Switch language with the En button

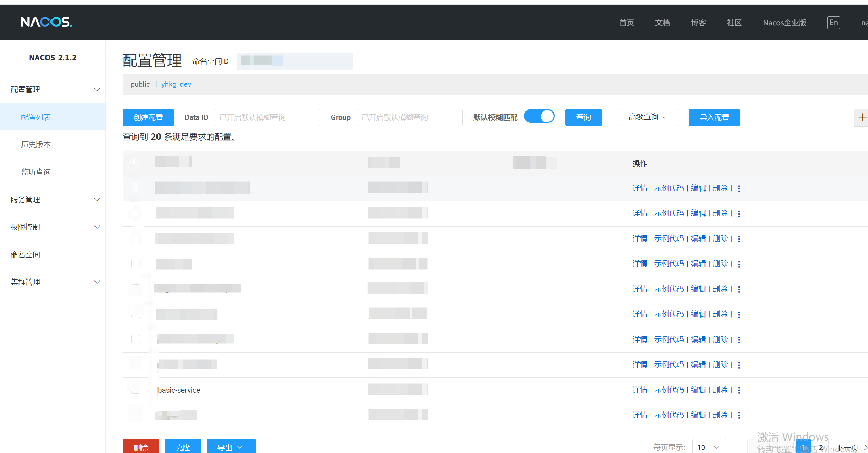[x=834, y=23]
